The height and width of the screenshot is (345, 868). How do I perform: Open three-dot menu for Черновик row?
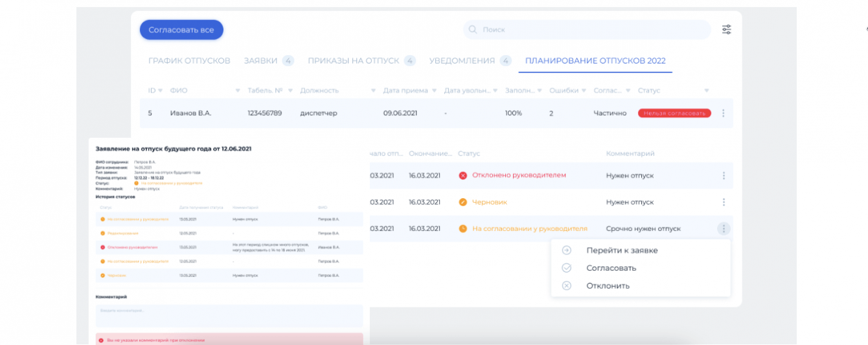coord(724,202)
